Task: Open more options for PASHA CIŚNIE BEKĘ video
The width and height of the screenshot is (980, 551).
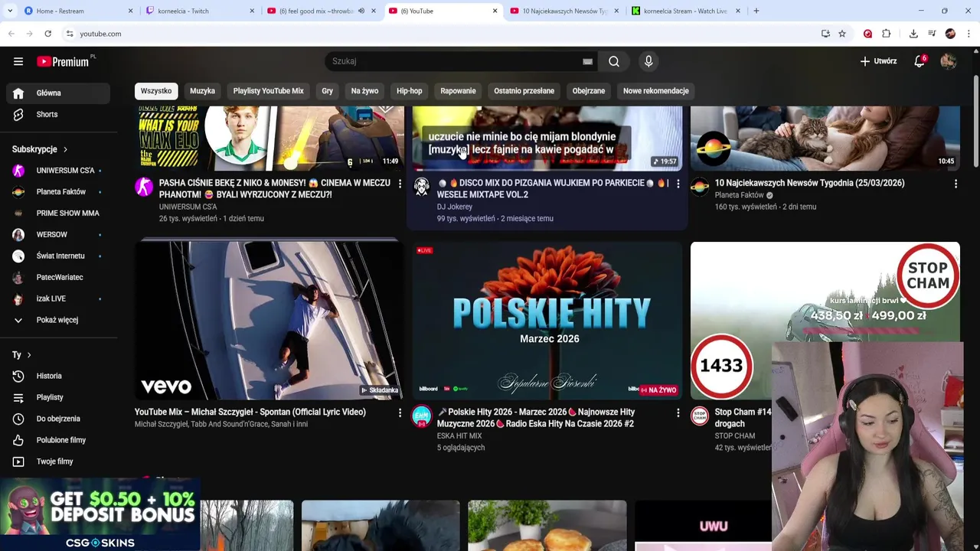Action: point(400,184)
